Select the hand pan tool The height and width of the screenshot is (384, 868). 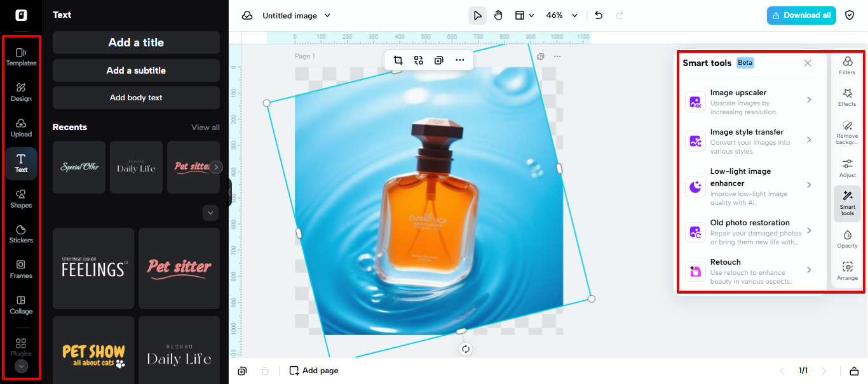(498, 15)
